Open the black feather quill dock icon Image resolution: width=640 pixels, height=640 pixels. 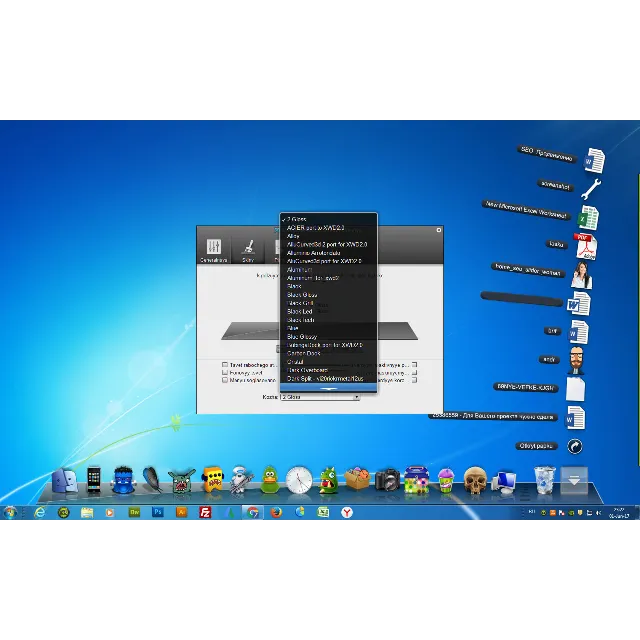[152, 480]
